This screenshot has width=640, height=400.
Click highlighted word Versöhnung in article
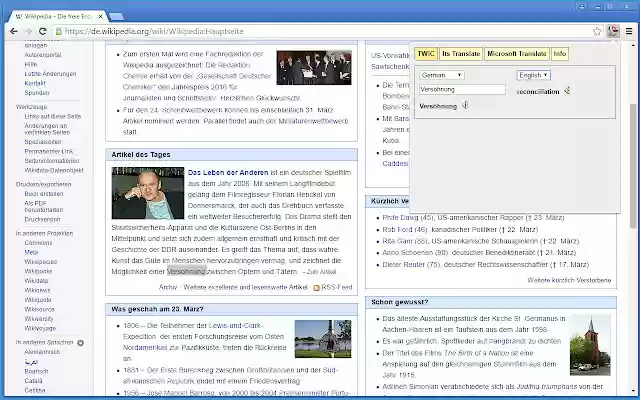[187, 271]
